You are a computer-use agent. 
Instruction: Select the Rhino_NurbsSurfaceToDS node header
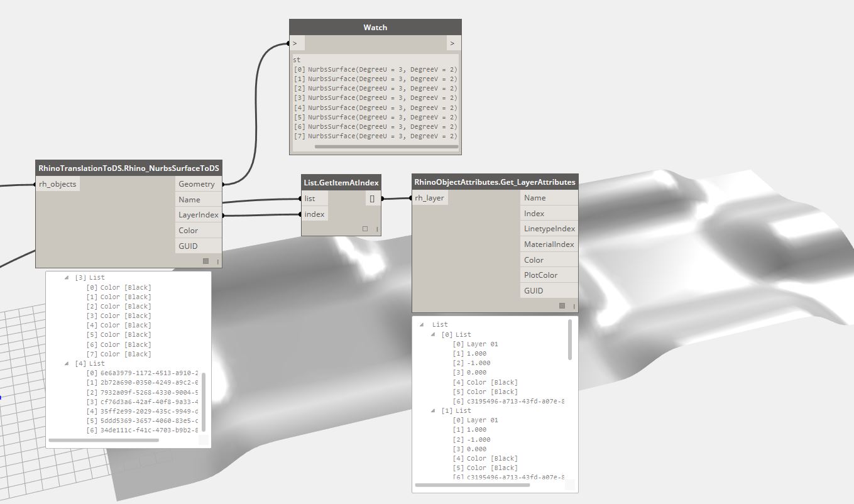(129, 168)
